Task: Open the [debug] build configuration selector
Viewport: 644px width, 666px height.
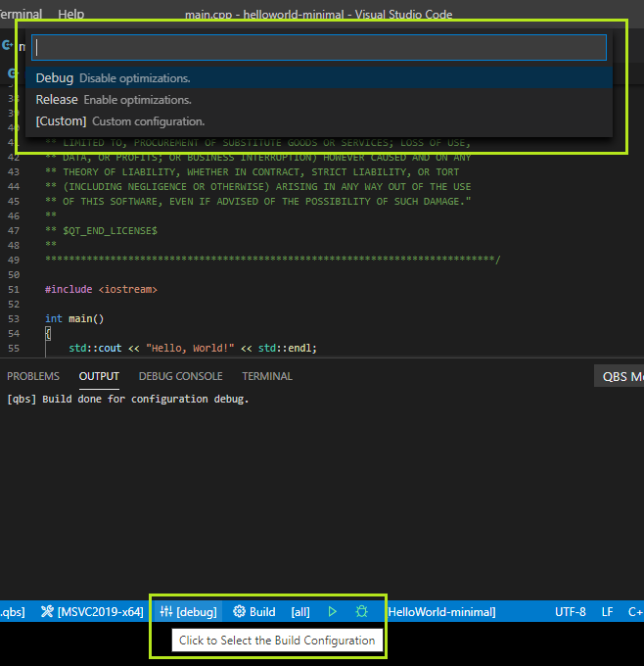Action: 188,612
